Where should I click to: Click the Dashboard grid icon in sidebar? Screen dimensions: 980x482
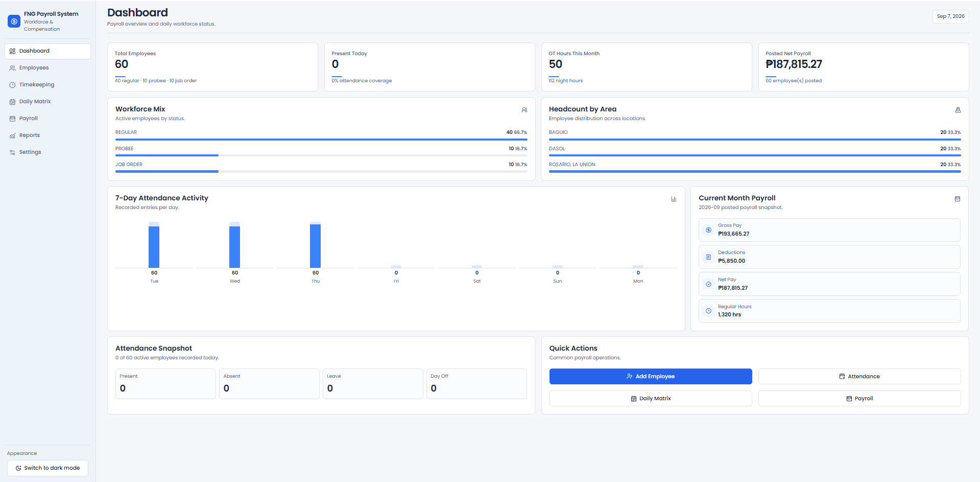(12, 51)
